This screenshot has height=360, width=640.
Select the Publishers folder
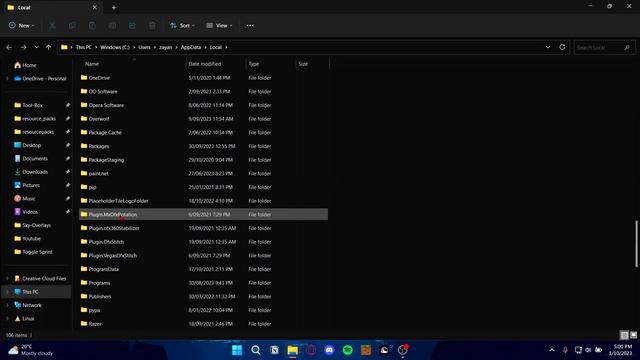click(203, 297)
